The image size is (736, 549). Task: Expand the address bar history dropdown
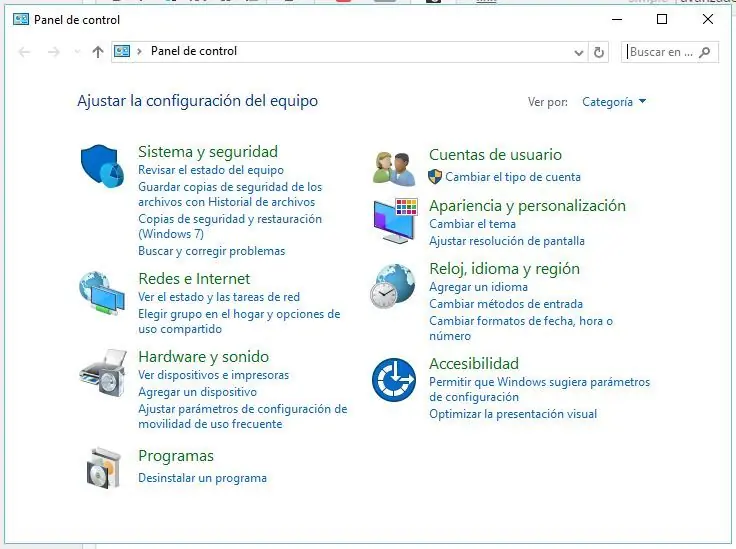[579, 53]
